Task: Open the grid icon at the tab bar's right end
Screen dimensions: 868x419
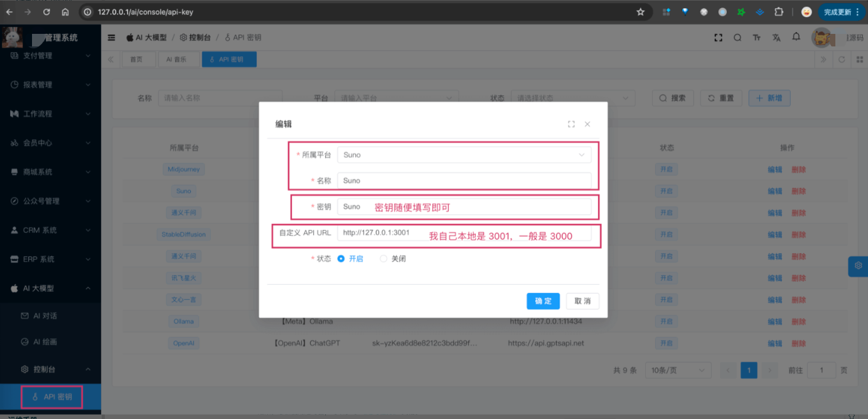Action: pyautogui.click(x=859, y=60)
